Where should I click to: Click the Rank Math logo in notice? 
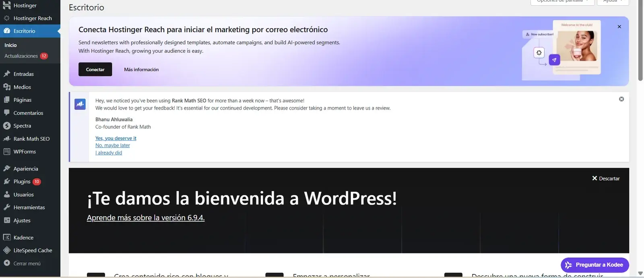coord(80,104)
